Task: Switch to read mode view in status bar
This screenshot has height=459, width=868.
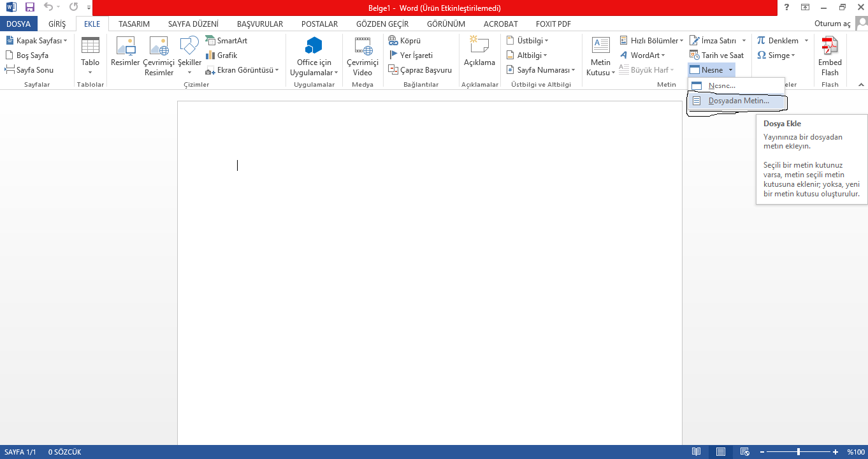Action: pos(697,452)
